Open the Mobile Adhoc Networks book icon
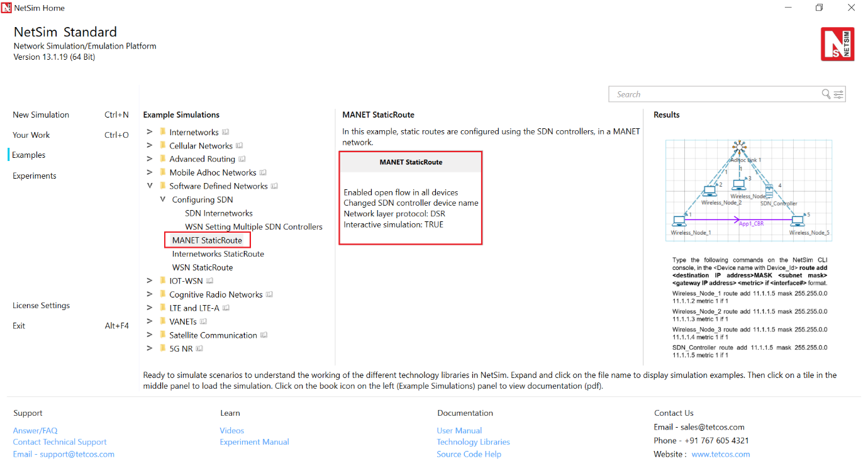Viewport: 868px width, 461px height. point(264,172)
